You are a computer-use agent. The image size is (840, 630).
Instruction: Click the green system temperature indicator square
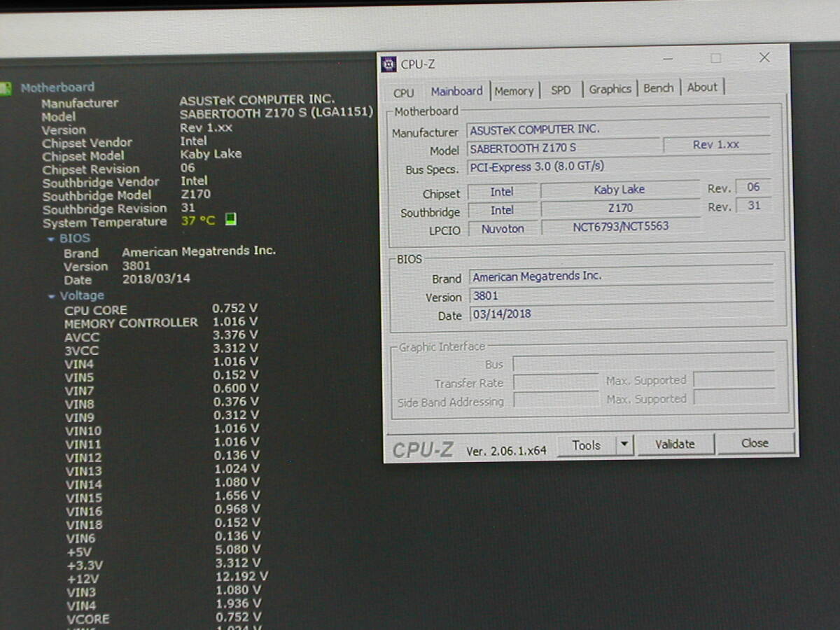pos(230,220)
